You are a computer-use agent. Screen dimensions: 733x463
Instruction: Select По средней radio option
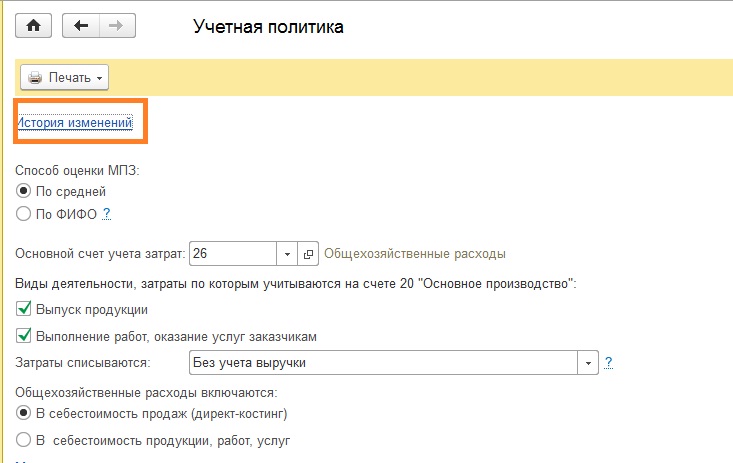click(23, 191)
